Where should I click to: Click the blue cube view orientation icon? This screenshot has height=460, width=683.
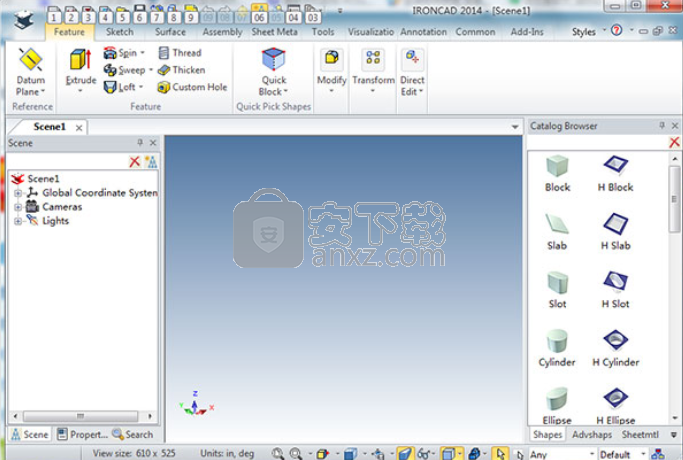(x=350, y=453)
